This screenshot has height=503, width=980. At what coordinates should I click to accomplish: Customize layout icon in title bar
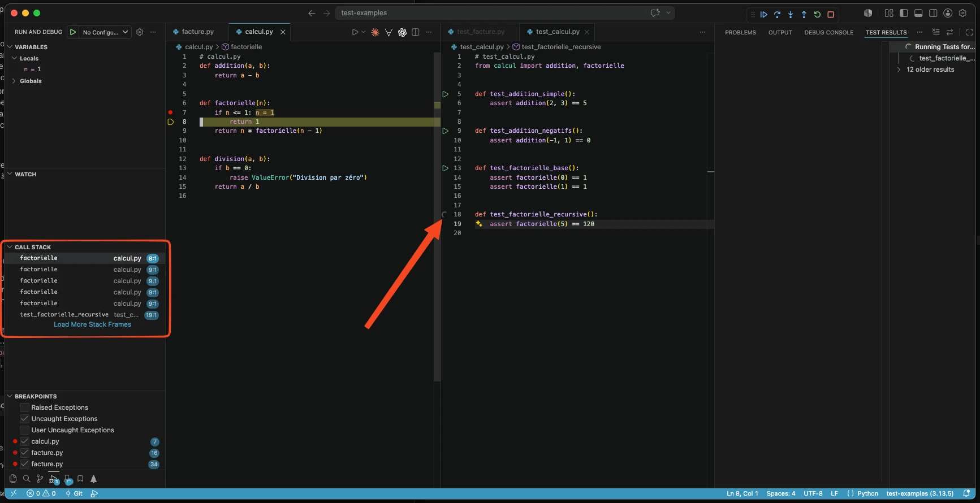pyautogui.click(x=889, y=13)
